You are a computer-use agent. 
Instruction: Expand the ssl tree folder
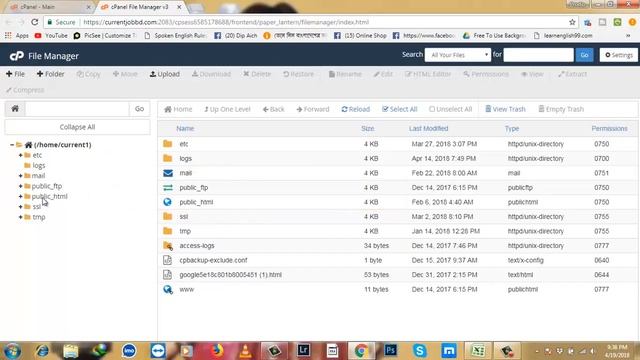(20, 207)
